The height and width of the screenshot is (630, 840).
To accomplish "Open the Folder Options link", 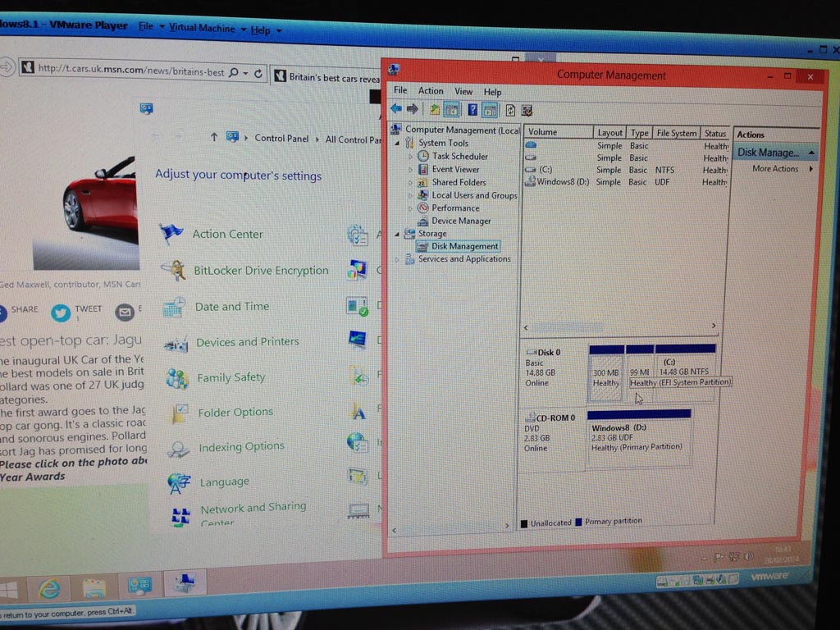I will click(x=235, y=412).
